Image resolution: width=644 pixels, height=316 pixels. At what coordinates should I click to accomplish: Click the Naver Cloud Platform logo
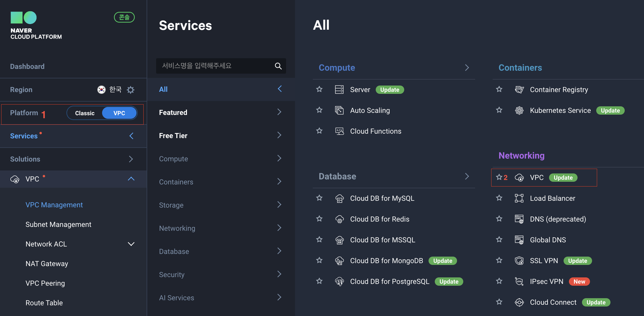click(36, 26)
